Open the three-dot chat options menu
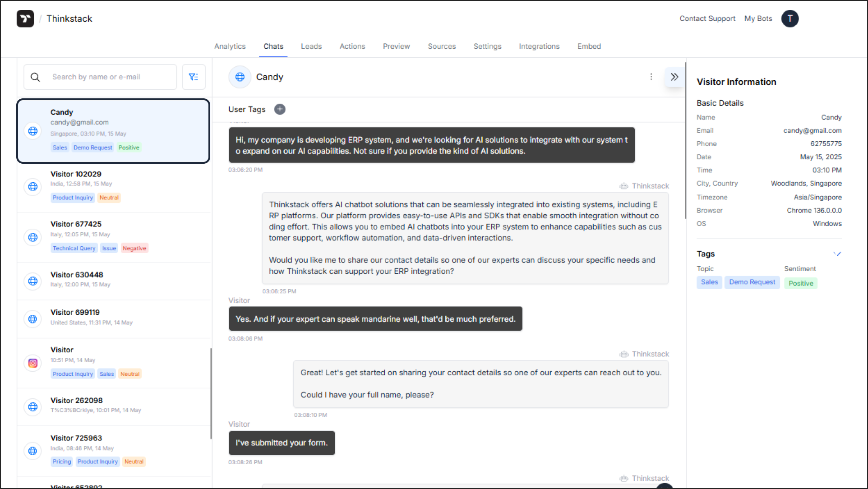 tap(651, 77)
